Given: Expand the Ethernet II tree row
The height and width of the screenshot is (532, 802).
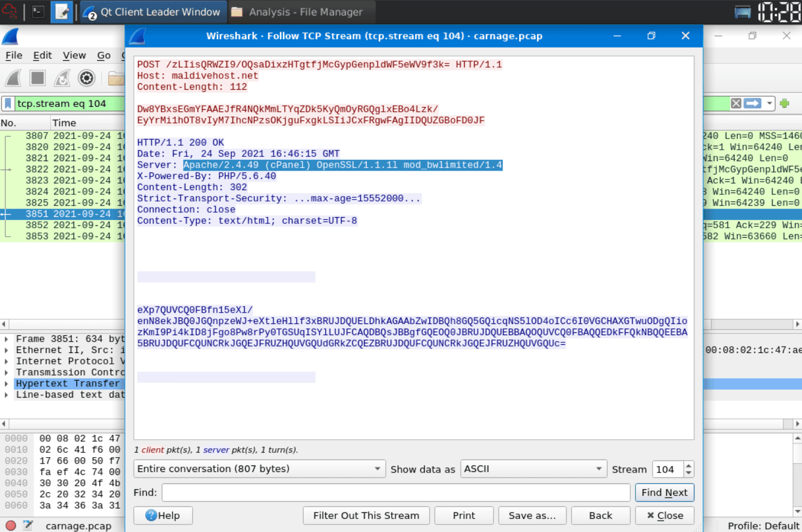Looking at the screenshot, I should tap(7, 351).
